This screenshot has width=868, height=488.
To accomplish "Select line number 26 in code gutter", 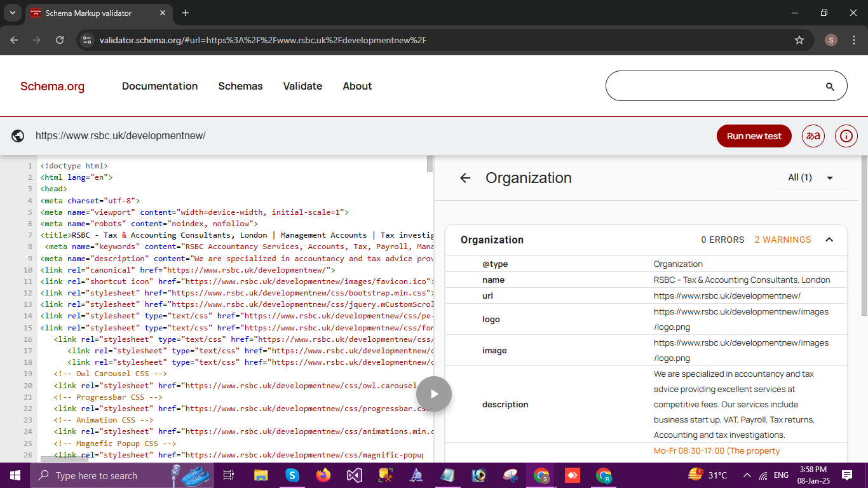I will tap(28, 455).
